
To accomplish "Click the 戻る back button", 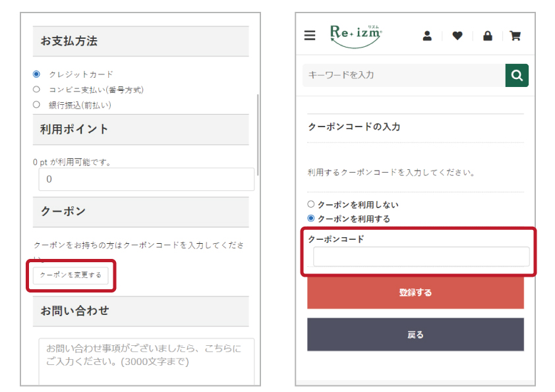I will (415, 335).
